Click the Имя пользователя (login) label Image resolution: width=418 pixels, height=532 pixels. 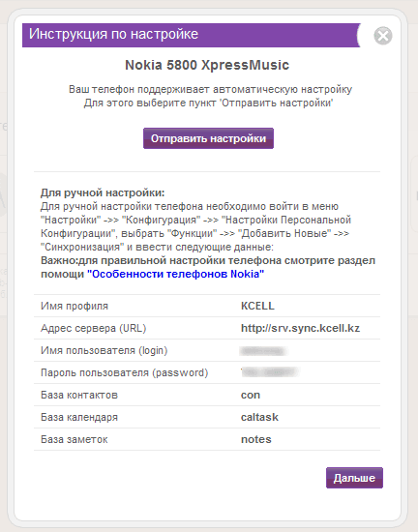click(x=104, y=350)
